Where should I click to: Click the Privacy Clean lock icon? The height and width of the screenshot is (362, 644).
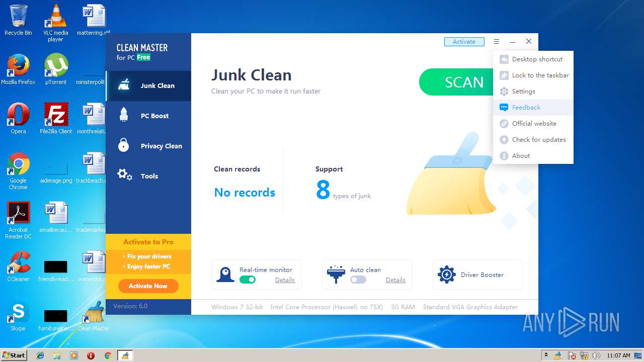(x=123, y=145)
